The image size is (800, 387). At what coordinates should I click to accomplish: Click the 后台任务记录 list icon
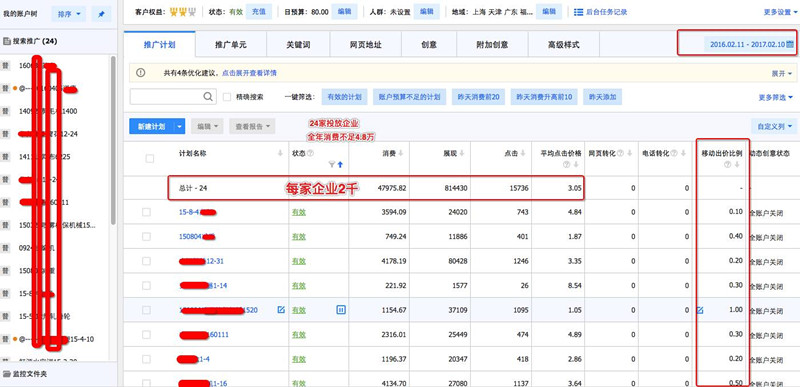pos(579,12)
